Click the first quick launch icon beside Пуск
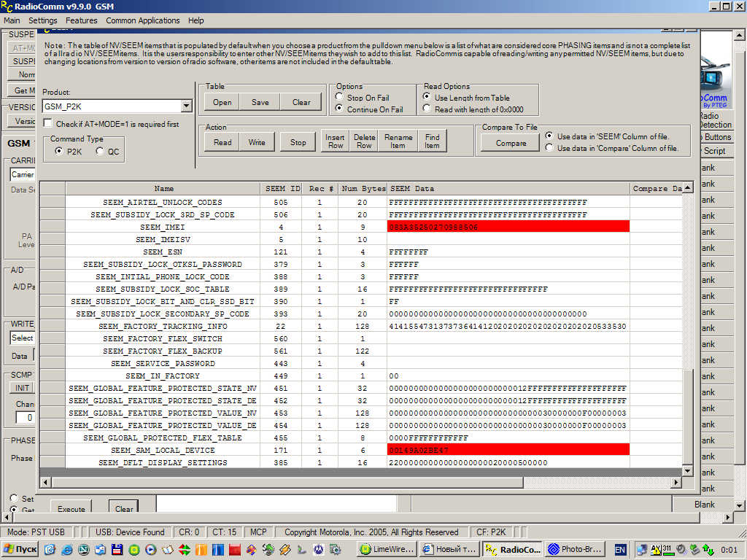 50,550
